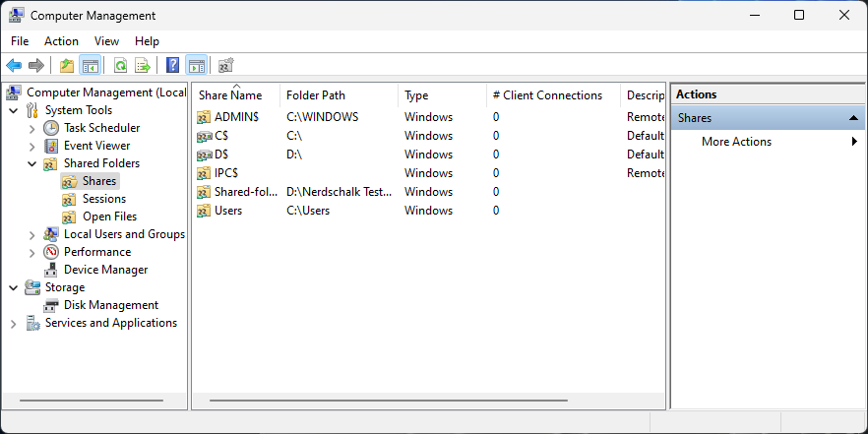This screenshot has width=868, height=434.
Task: Select the ADMIN$ share row
Action: point(236,117)
